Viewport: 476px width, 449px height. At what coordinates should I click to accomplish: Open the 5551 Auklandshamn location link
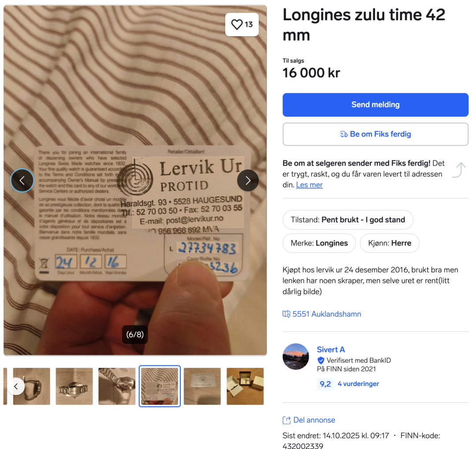coord(327,314)
